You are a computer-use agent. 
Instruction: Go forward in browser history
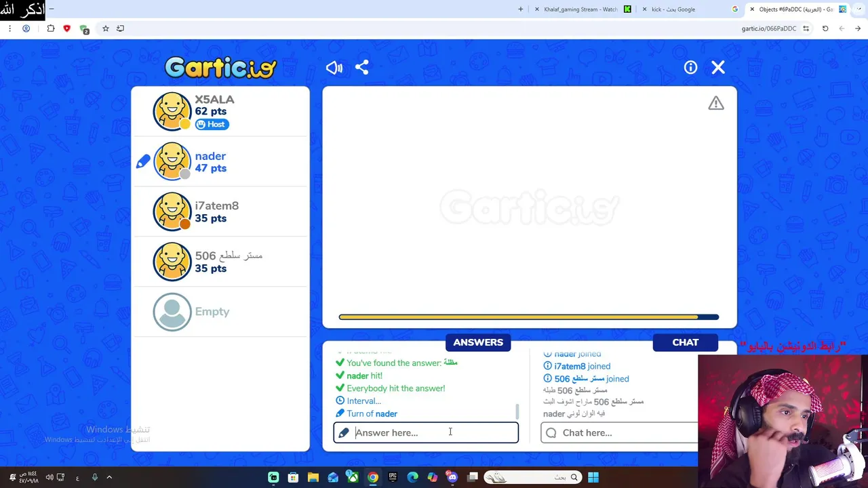tap(842, 28)
